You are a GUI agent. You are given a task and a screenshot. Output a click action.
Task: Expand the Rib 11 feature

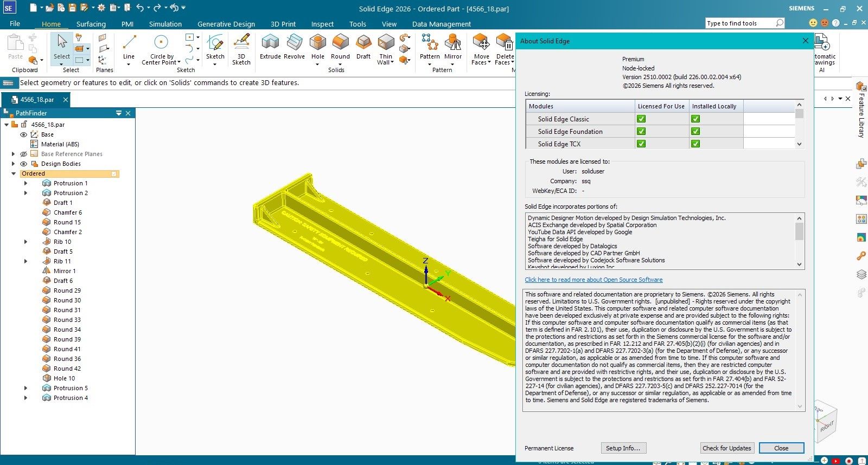[x=25, y=261]
